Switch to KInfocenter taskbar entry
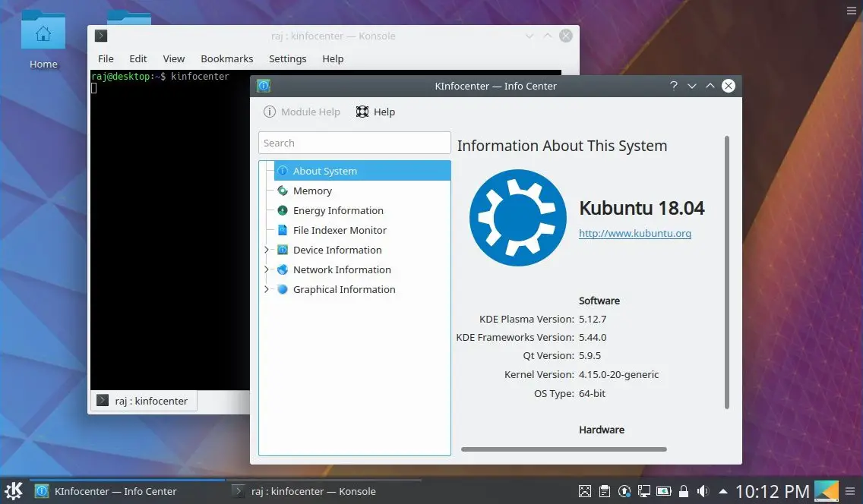863x504 pixels. (128, 491)
